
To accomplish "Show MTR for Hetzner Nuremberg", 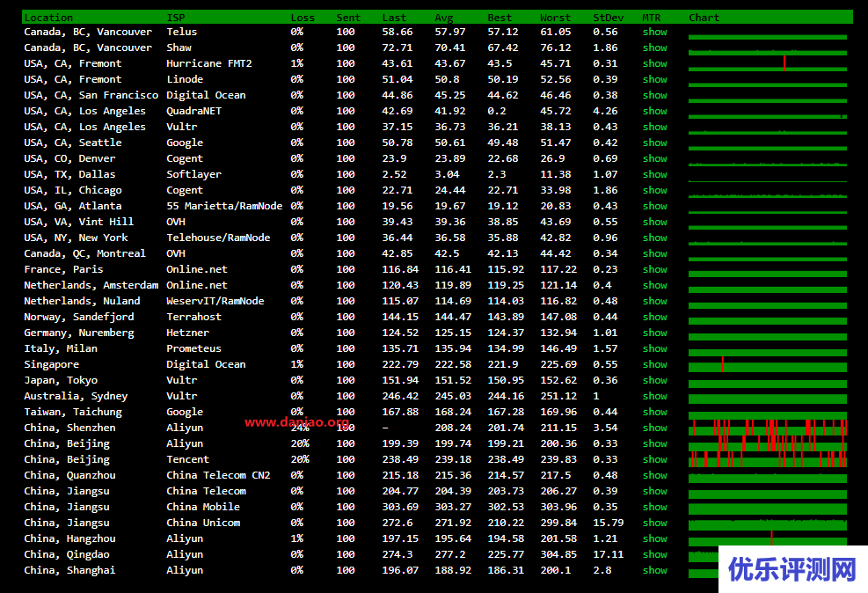I will pyautogui.click(x=654, y=333).
